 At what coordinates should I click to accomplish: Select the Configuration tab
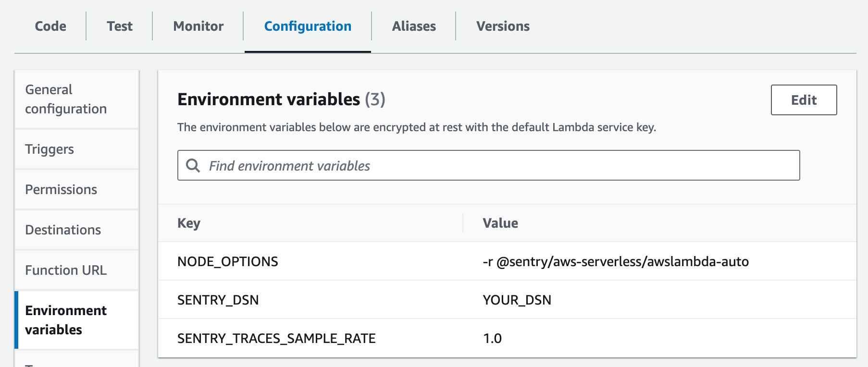pos(308,26)
